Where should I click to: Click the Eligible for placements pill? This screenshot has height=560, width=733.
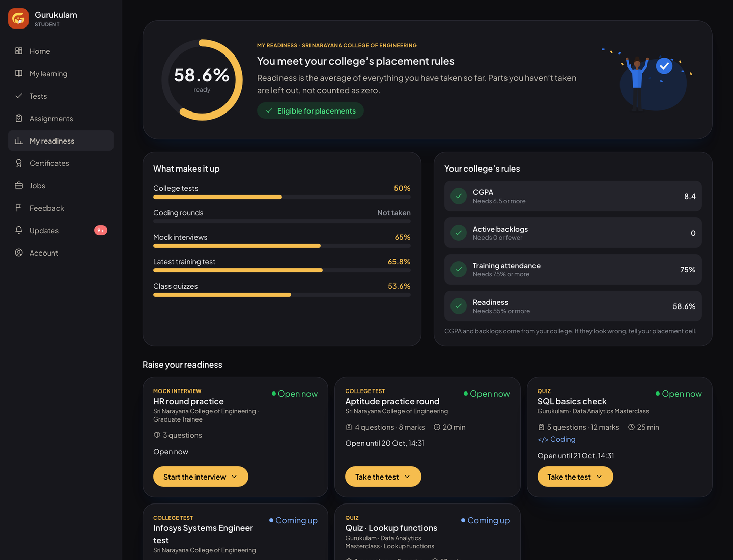[x=311, y=110]
